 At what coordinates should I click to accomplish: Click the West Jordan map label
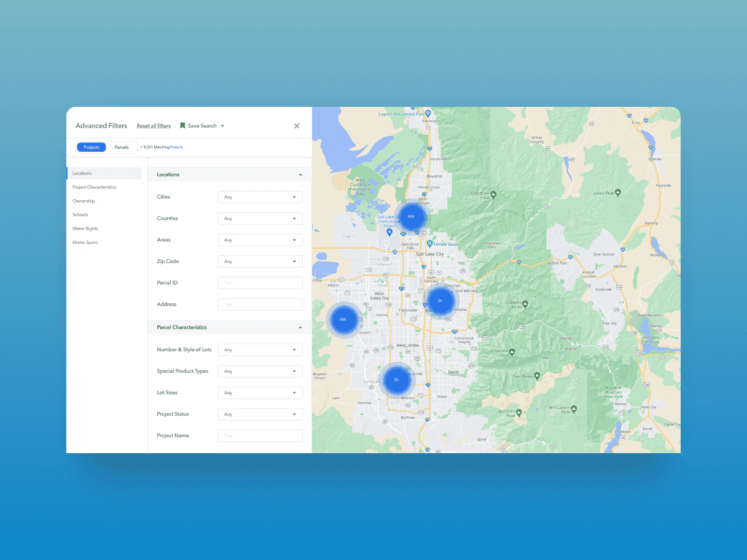[x=407, y=345]
